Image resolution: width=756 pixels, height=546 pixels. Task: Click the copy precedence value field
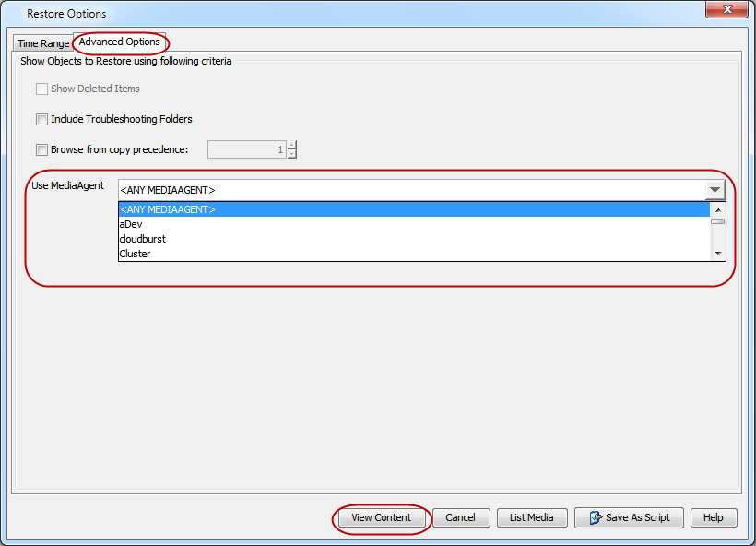(249, 148)
